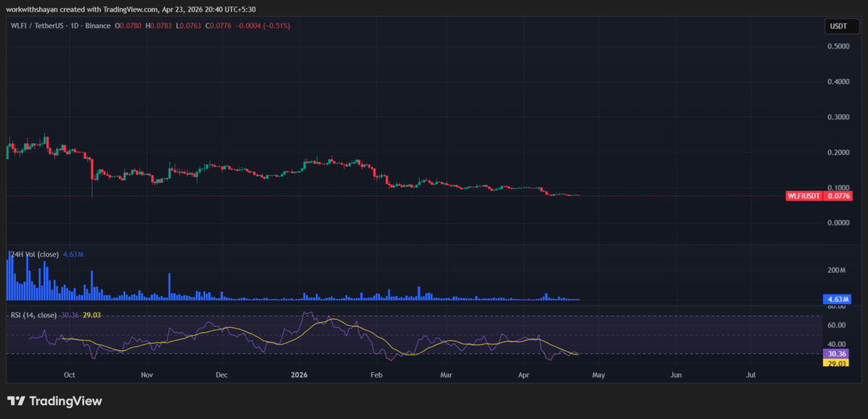
Task: Open the USDT currency selector
Action: [838, 27]
